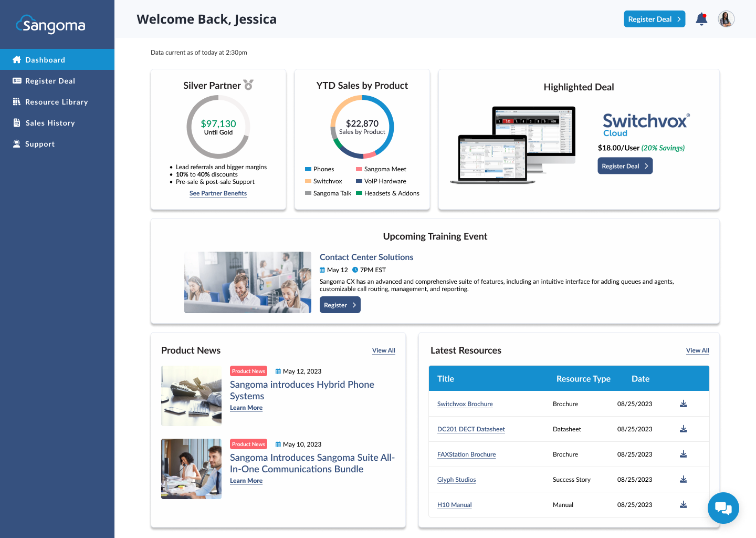Click Learn More under Hybrid Phone Systems
Image resolution: width=756 pixels, height=538 pixels.
click(x=246, y=407)
